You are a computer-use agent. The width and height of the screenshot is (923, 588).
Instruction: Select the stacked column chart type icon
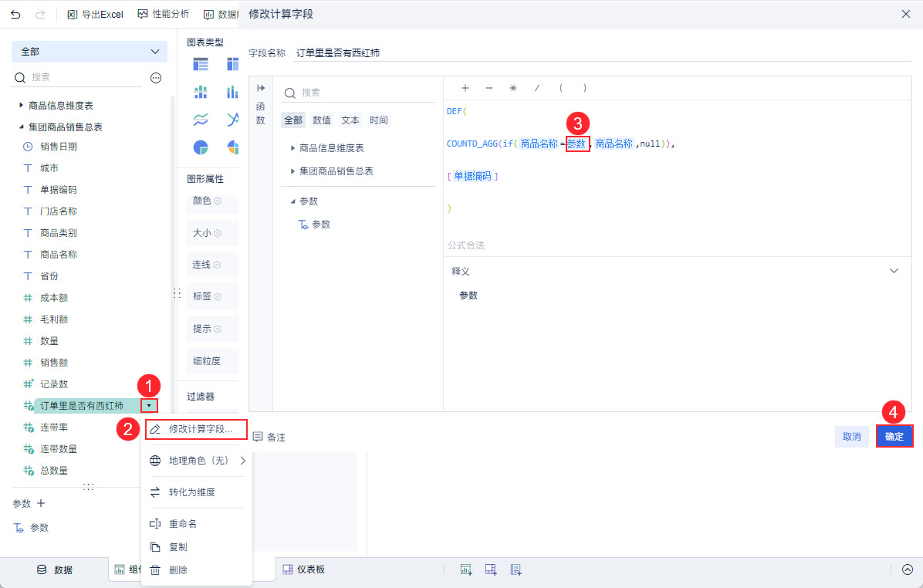pos(201,92)
